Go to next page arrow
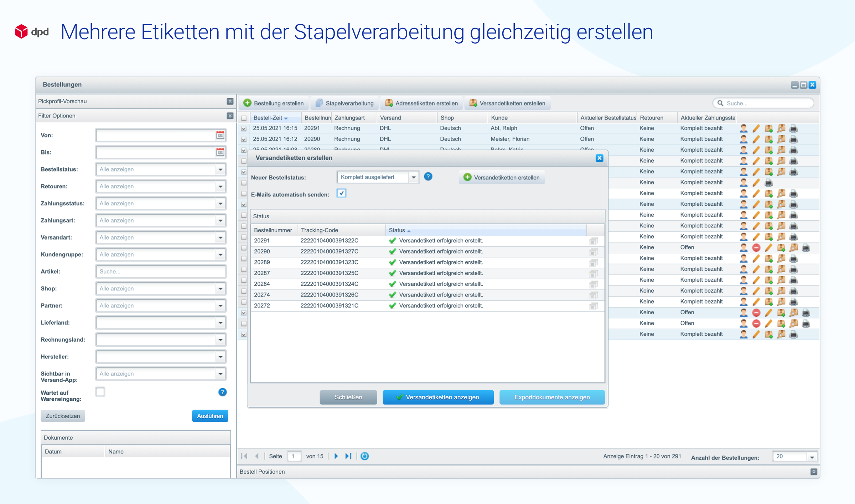Viewport: 855px width, 504px height. click(336, 456)
